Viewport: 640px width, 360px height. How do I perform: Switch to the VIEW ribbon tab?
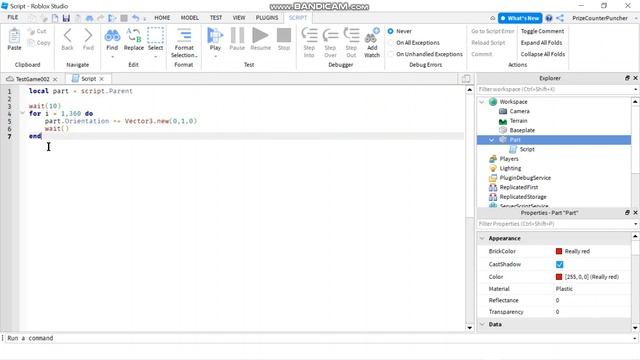tap(239, 18)
